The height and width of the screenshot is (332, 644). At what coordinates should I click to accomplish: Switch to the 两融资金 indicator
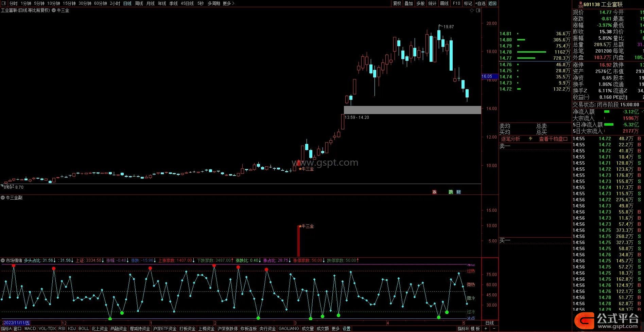point(119,329)
